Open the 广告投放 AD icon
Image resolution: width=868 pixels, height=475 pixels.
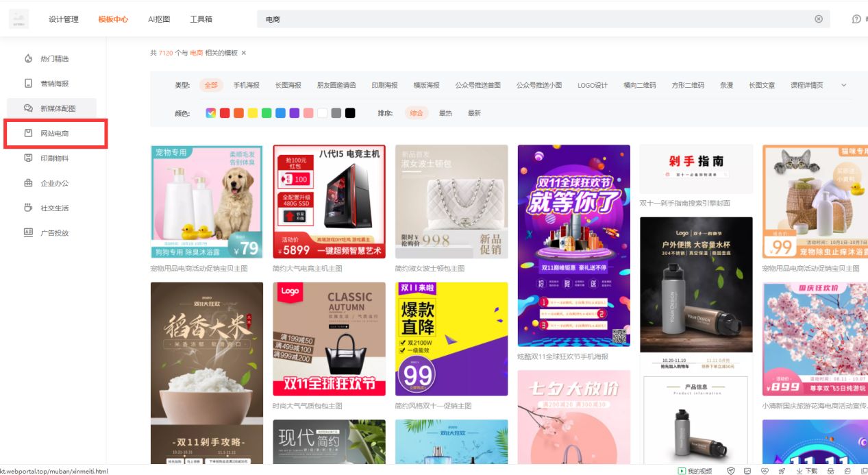click(x=27, y=232)
